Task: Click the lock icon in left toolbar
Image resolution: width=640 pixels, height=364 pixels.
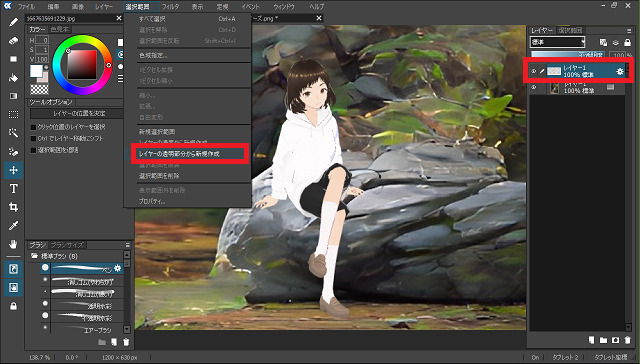Action: 13,306
